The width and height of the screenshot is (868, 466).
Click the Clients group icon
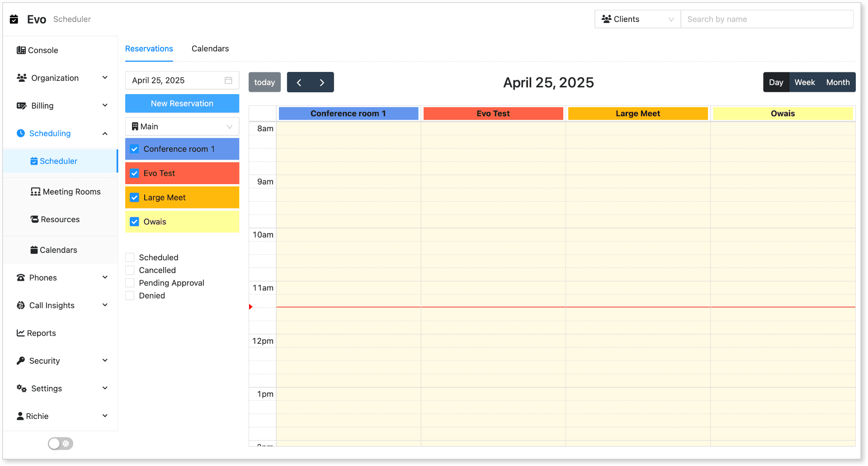pyautogui.click(x=607, y=19)
